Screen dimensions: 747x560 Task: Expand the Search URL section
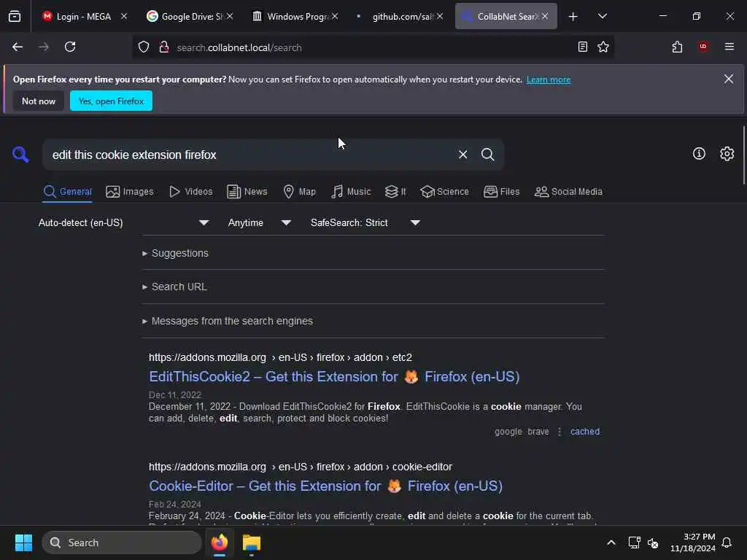[174, 287]
